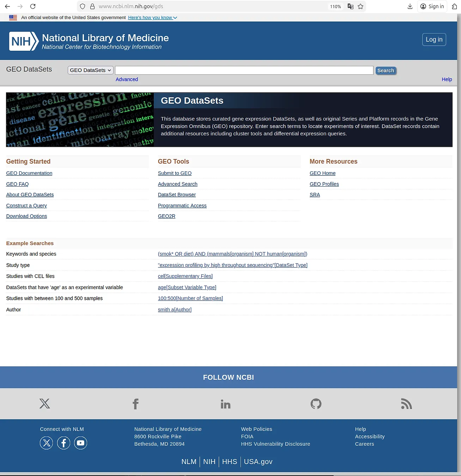Open the downloads arrow icon

click(410, 6)
